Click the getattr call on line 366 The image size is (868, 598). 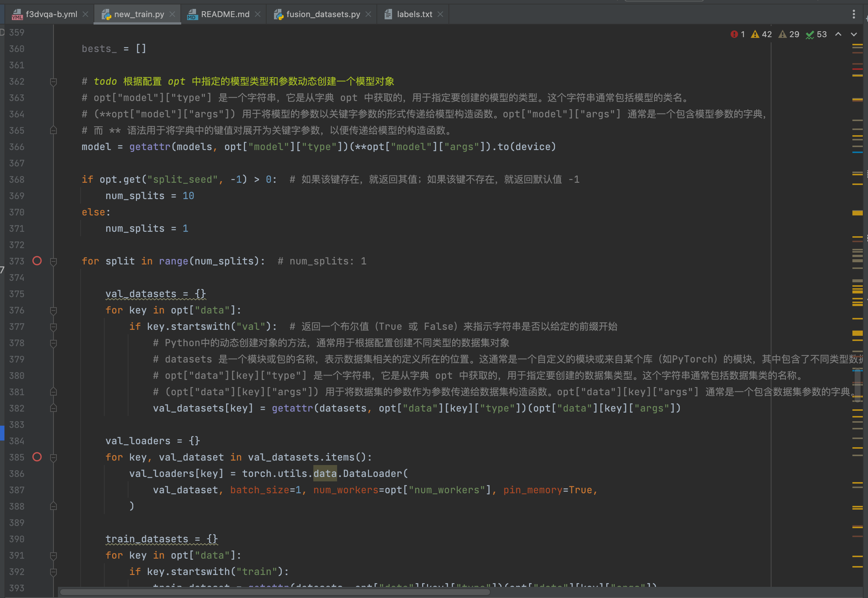coord(149,147)
